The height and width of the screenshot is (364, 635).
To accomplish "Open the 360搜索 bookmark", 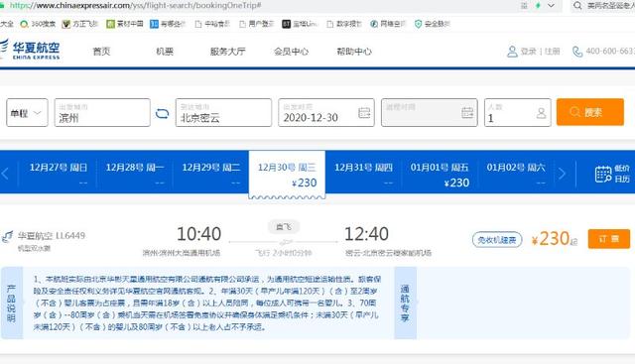I will tap(38, 24).
